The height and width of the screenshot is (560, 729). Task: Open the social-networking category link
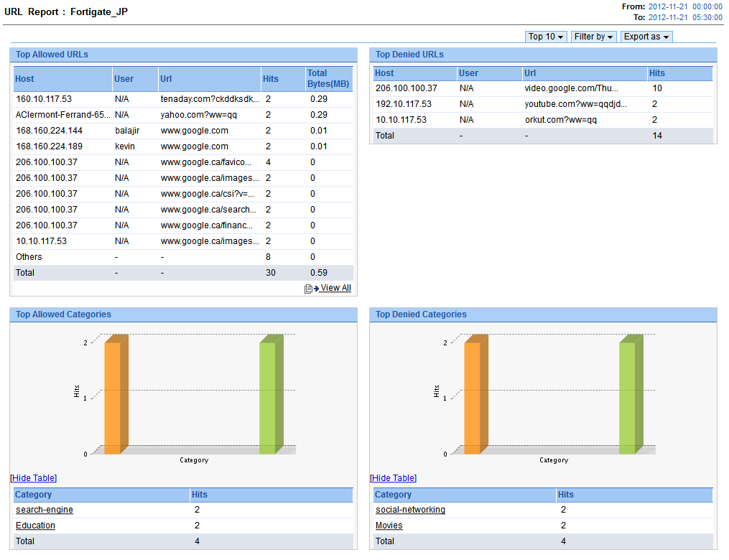tap(410, 510)
